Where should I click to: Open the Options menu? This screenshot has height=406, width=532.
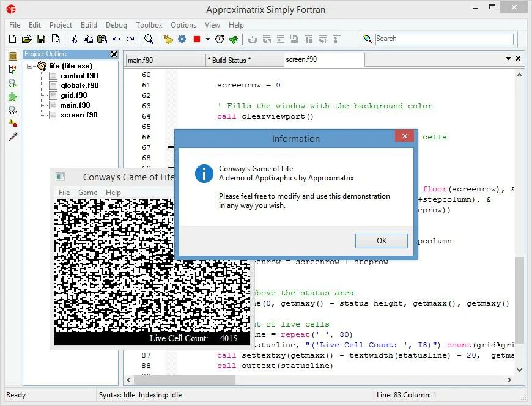coord(183,24)
